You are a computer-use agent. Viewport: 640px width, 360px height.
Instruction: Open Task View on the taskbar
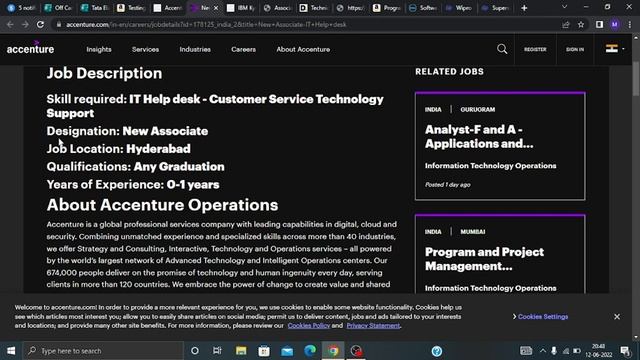pyautogui.click(x=217, y=351)
